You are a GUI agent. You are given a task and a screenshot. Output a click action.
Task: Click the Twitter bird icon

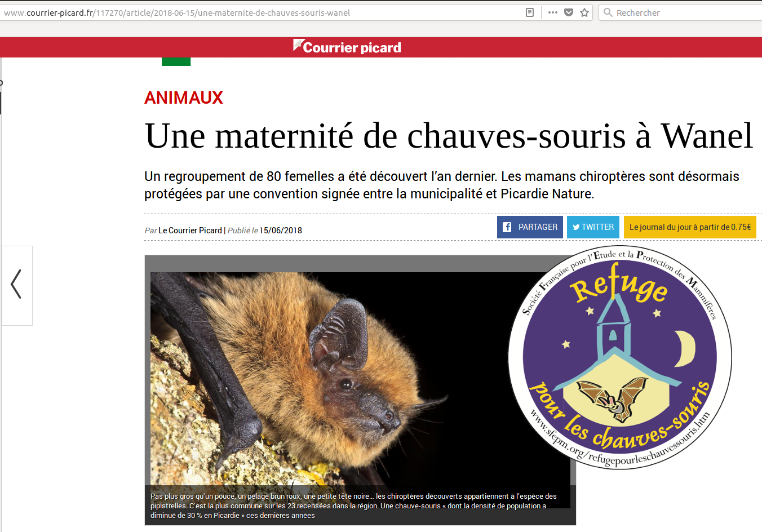[x=576, y=227]
